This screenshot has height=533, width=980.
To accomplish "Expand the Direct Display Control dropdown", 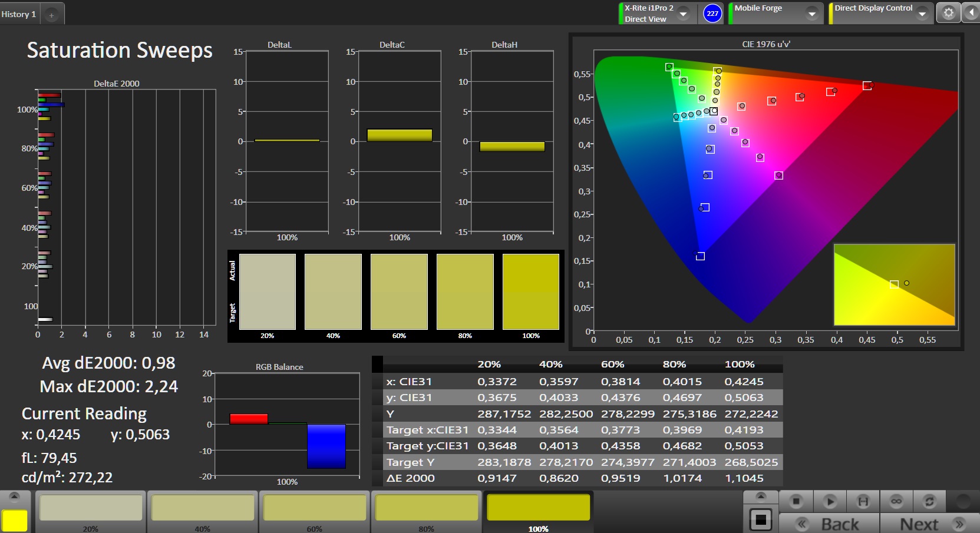I will click(x=922, y=14).
